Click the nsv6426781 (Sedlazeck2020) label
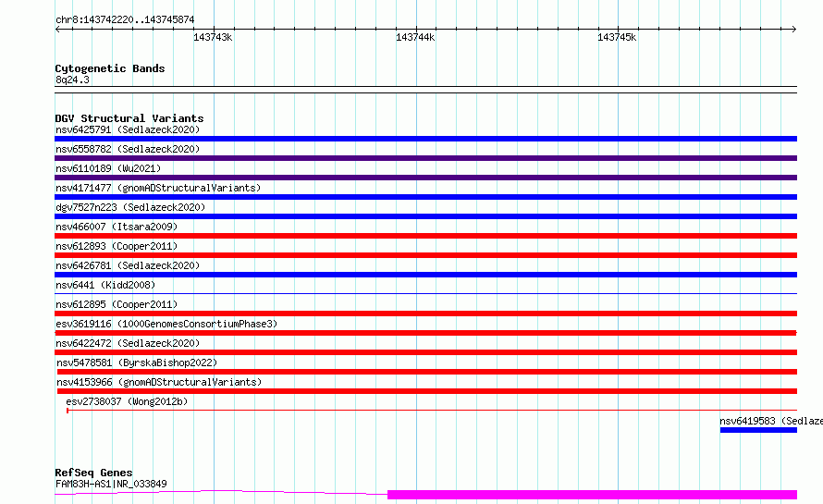823x504 pixels. click(x=128, y=265)
